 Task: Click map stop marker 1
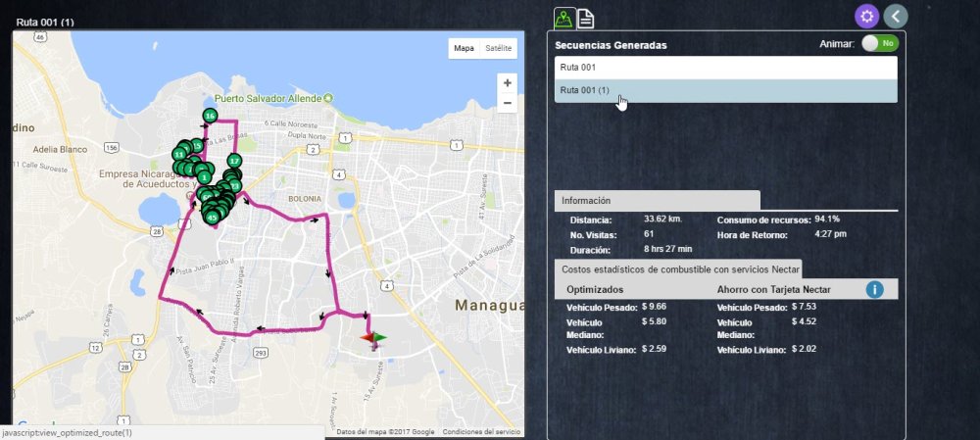(x=204, y=178)
